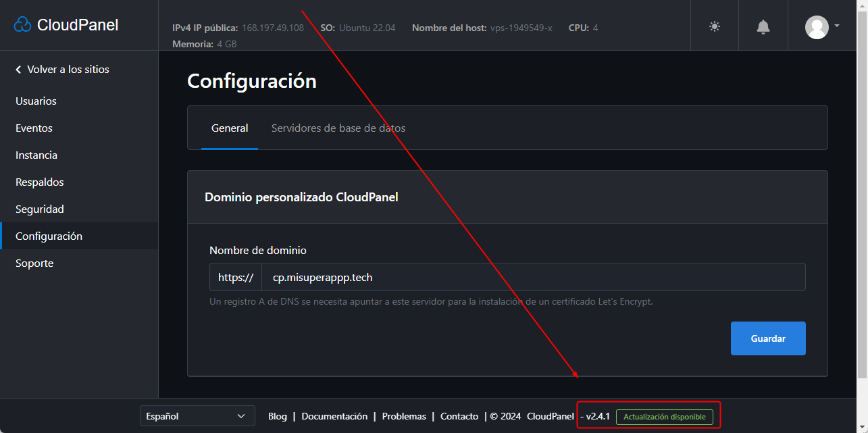Click the Memoria 4 GB value
The image size is (868, 433).
click(227, 44)
